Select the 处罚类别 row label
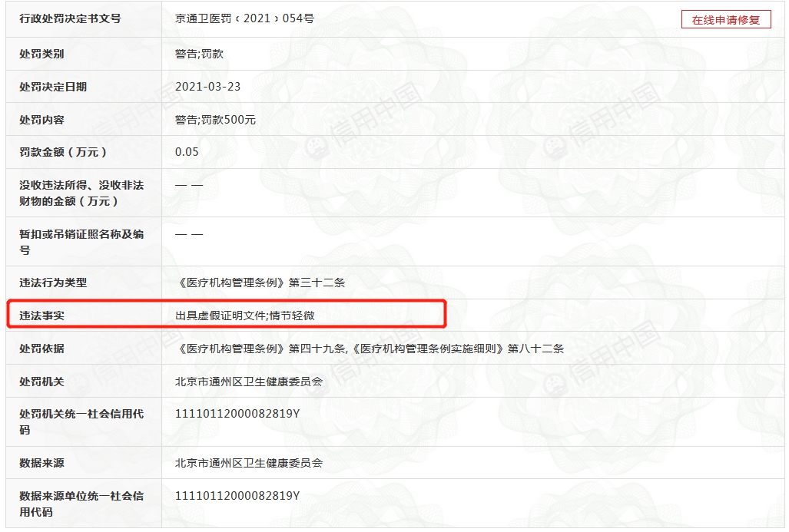This screenshot has height=532, width=789. (x=42, y=54)
